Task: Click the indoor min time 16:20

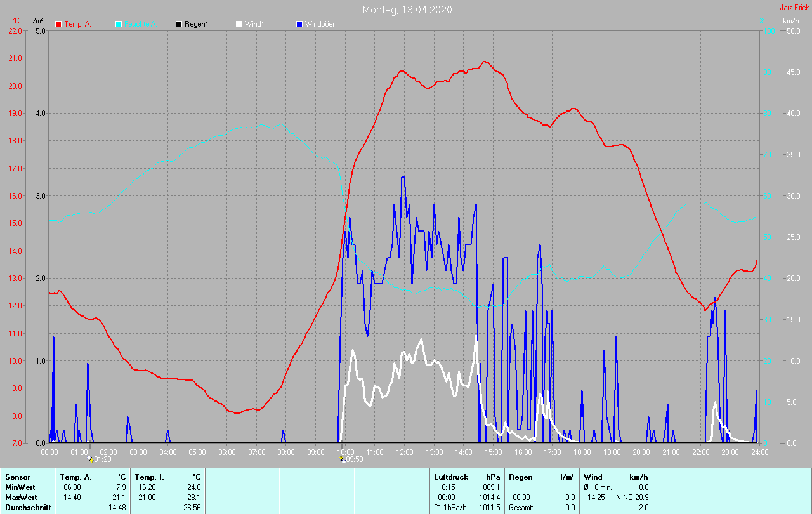Action: click(x=147, y=487)
